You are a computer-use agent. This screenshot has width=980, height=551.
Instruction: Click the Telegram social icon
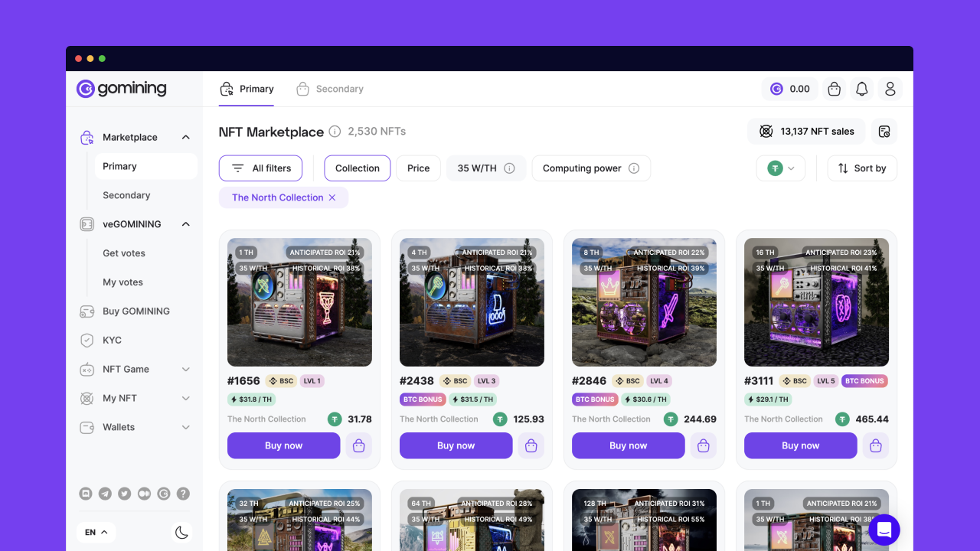(x=105, y=494)
